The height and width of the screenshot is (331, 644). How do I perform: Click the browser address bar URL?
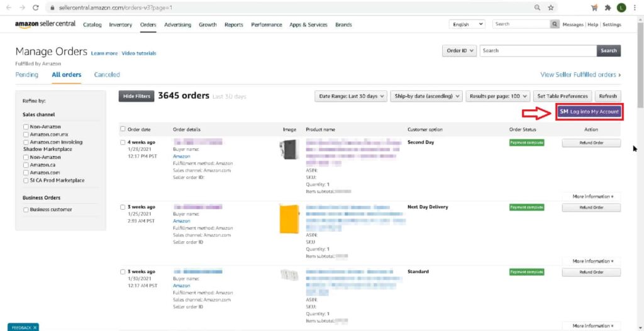[x=115, y=8]
